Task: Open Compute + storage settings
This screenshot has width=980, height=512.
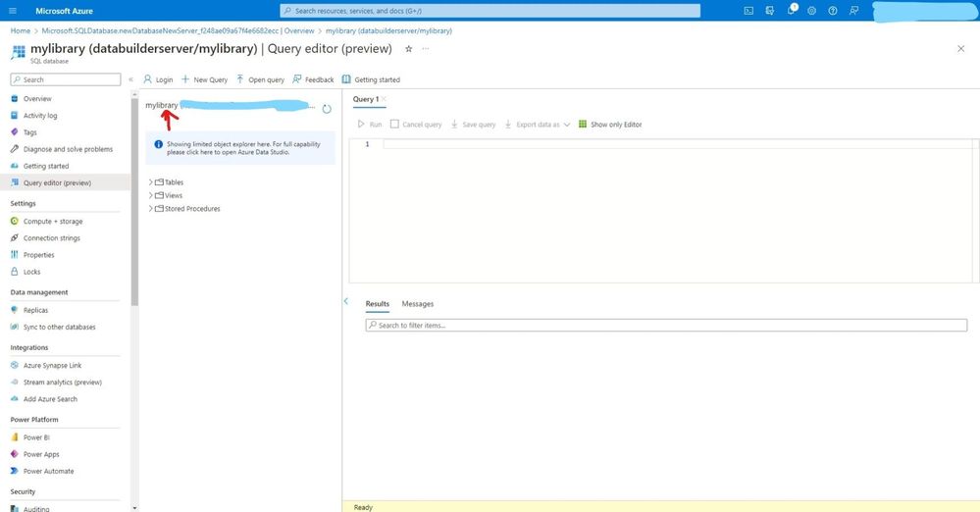Action: (53, 222)
